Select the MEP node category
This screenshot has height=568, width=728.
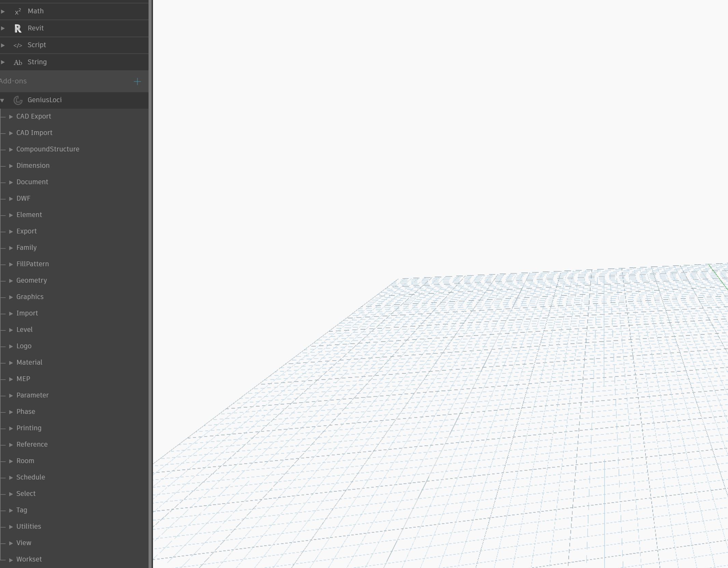click(x=23, y=379)
